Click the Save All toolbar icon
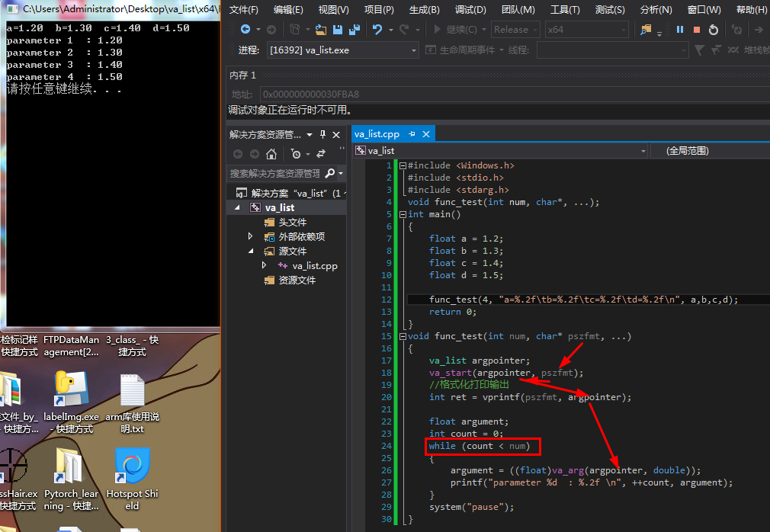 (354, 30)
